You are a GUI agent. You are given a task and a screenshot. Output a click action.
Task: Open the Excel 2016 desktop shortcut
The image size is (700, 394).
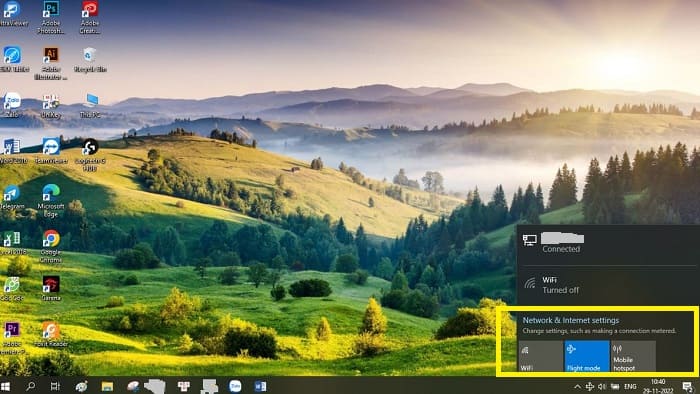[x=12, y=243]
